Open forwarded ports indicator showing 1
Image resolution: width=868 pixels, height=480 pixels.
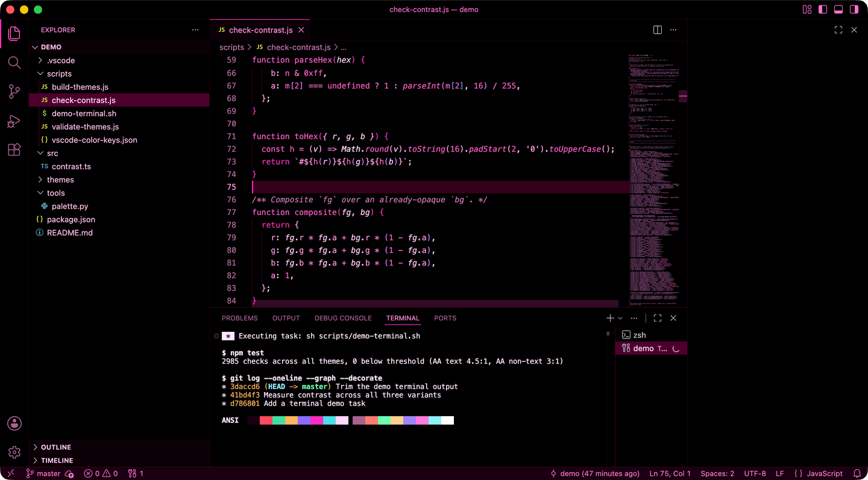coord(136,473)
